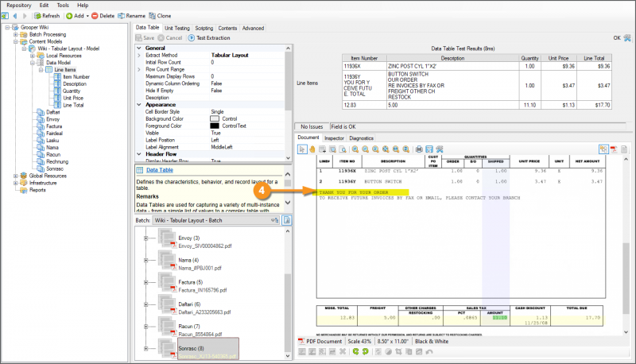The width and height of the screenshot is (636, 364).
Task: Click the first zoom magnifier icon
Action: click(x=355, y=149)
